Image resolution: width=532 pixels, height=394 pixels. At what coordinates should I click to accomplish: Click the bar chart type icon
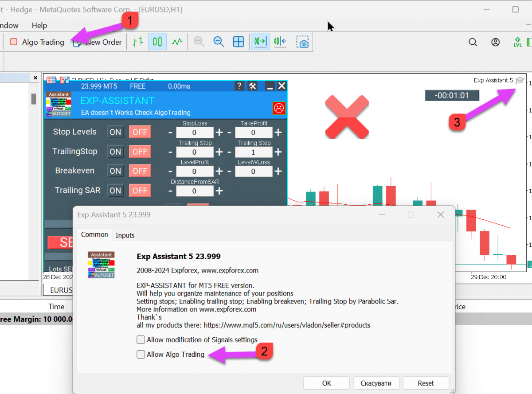138,42
